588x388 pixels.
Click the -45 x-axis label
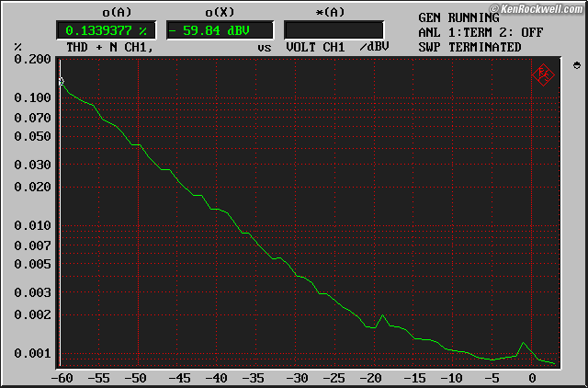(x=179, y=378)
